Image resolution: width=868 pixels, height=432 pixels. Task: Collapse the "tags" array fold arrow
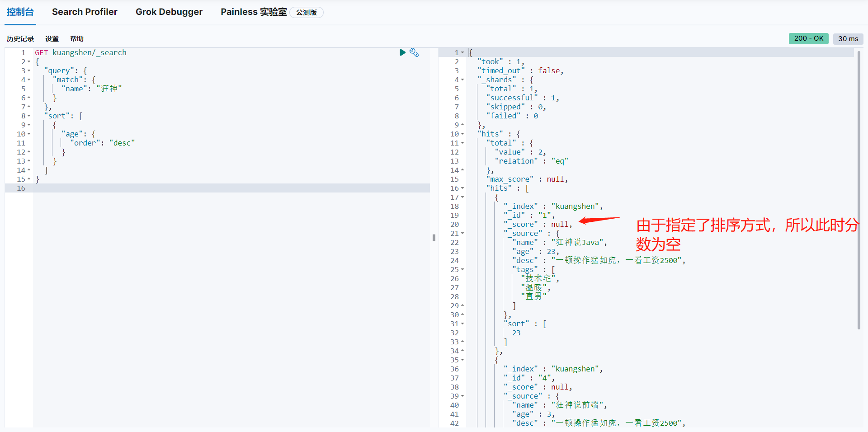462,269
